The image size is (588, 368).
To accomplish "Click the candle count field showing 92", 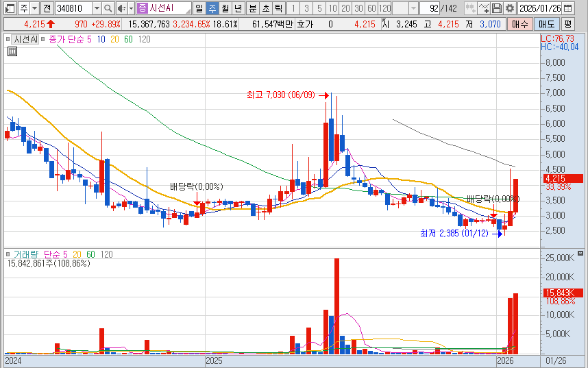I will click(430, 8).
